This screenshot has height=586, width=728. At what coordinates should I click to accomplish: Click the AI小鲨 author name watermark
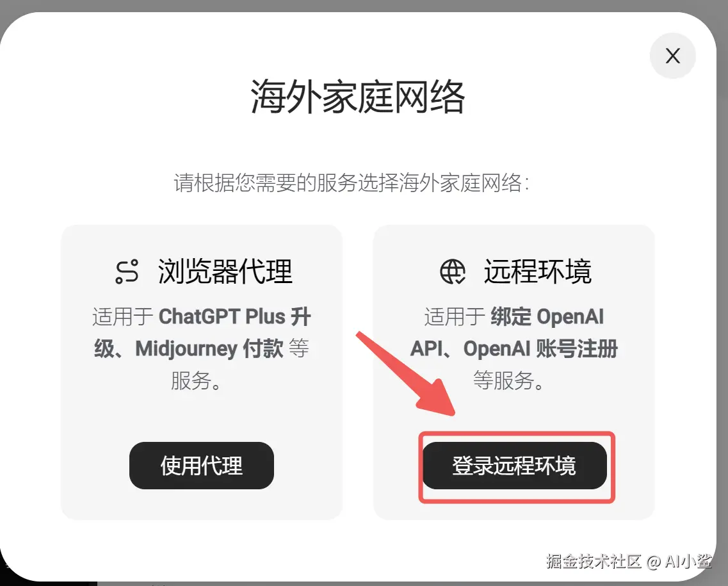[x=688, y=562]
